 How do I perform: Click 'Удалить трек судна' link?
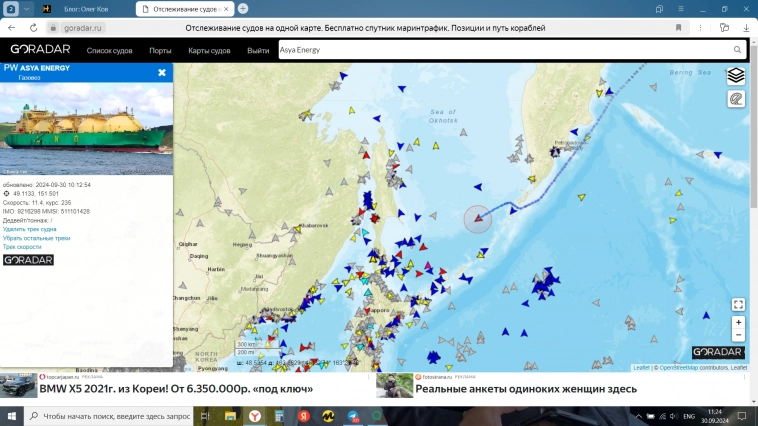click(x=30, y=229)
